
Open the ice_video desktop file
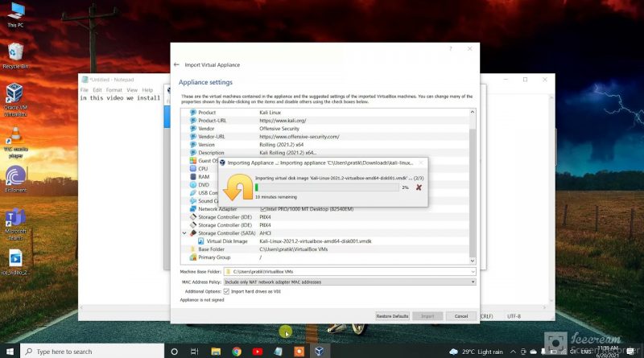(x=15, y=263)
